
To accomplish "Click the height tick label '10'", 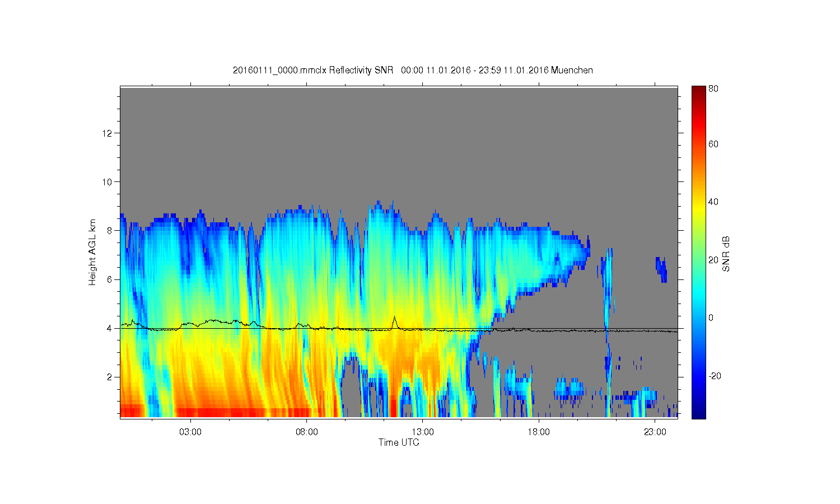I will 106,181.
